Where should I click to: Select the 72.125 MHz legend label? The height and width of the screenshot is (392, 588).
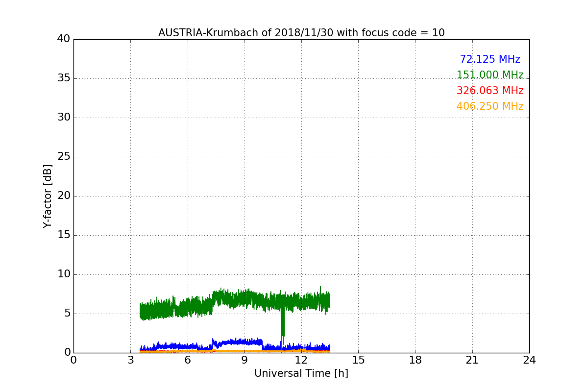[490, 59]
